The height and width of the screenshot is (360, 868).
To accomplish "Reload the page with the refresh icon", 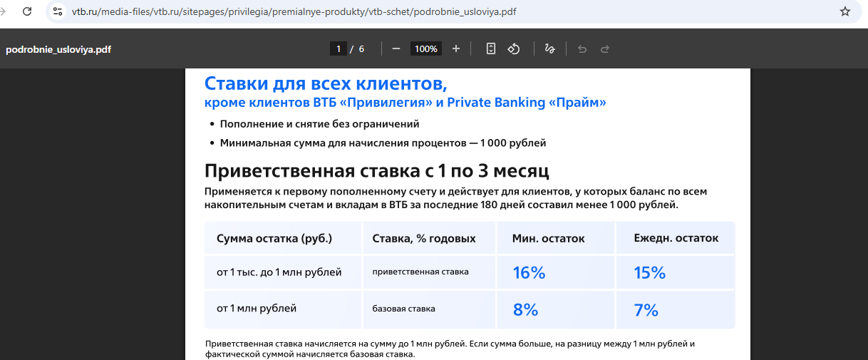I will [x=27, y=11].
